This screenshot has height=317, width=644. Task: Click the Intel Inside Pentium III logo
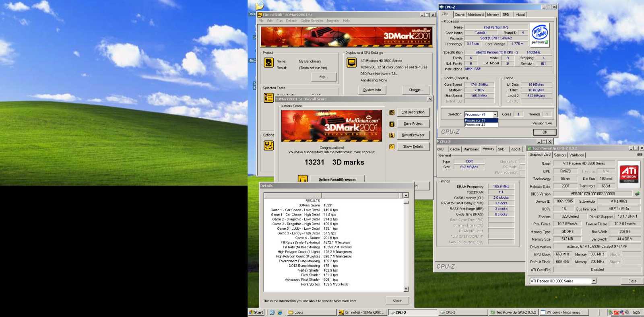tap(540, 35)
